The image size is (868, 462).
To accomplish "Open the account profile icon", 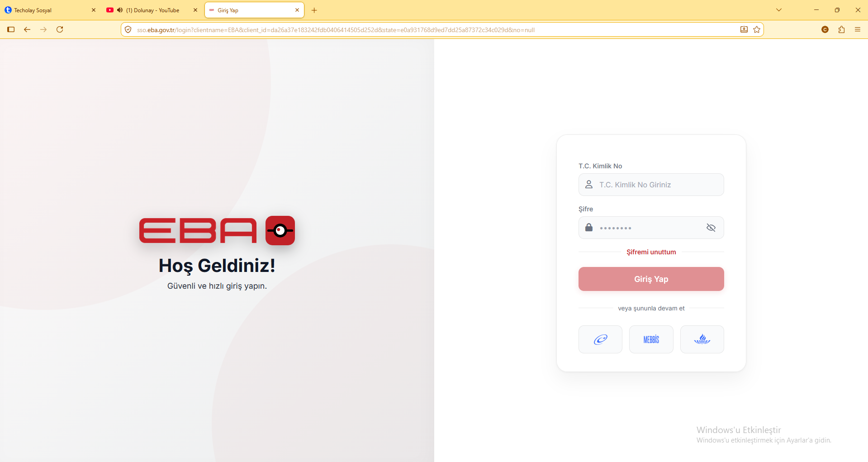I will click(825, 29).
